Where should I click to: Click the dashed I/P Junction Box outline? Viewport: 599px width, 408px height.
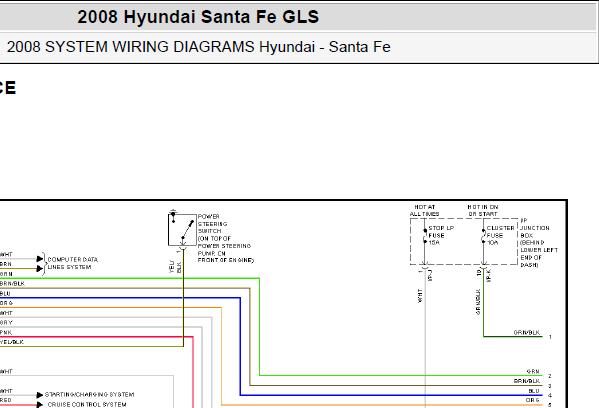click(x=464, y=241)
